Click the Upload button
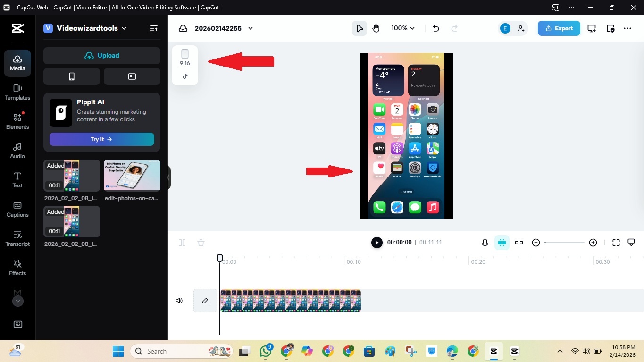Viewport: 644px width, 362px height. point(102,56)
